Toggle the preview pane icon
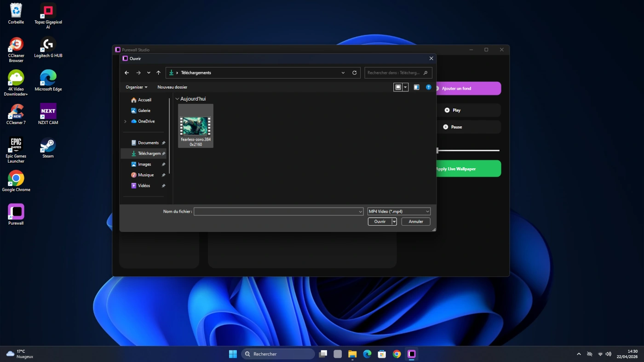Viewport: 644px width, 362px height. (416, 87)
